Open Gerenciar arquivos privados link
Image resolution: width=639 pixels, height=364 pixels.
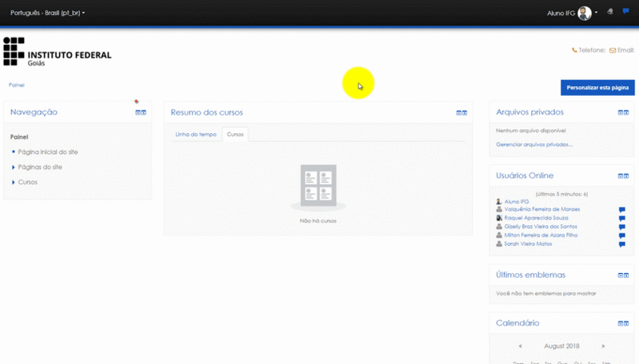pos(534,144)
